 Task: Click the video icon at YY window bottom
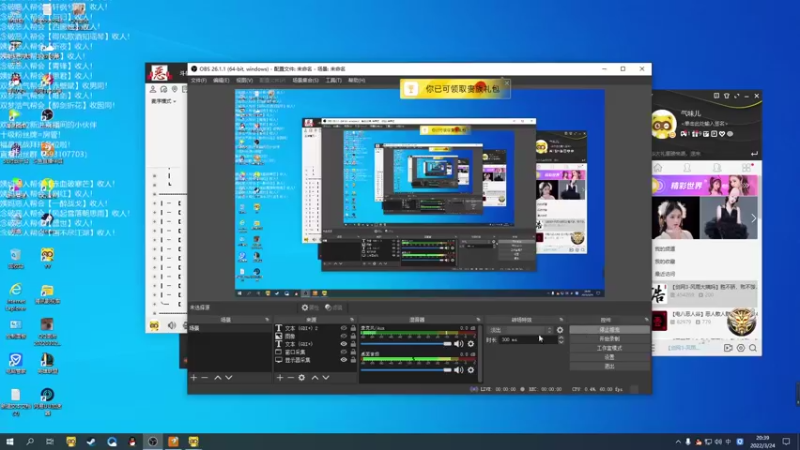[728, 348]
